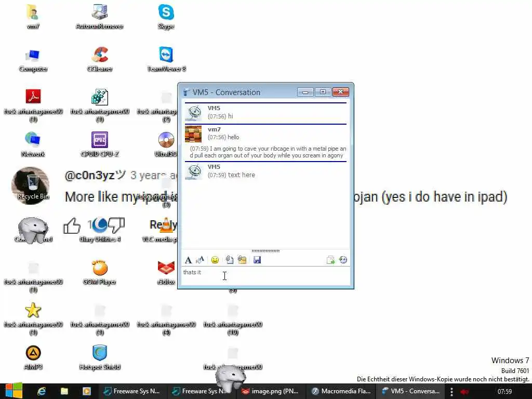Click VM5's satellite dish avatar on the 'hi' message

click(194, 113)
